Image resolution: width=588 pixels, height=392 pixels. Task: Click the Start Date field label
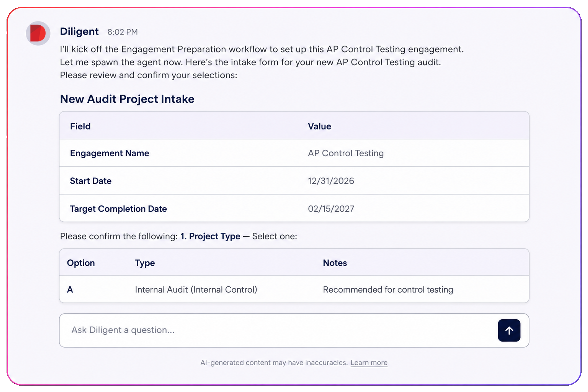[x=91, y=181]
